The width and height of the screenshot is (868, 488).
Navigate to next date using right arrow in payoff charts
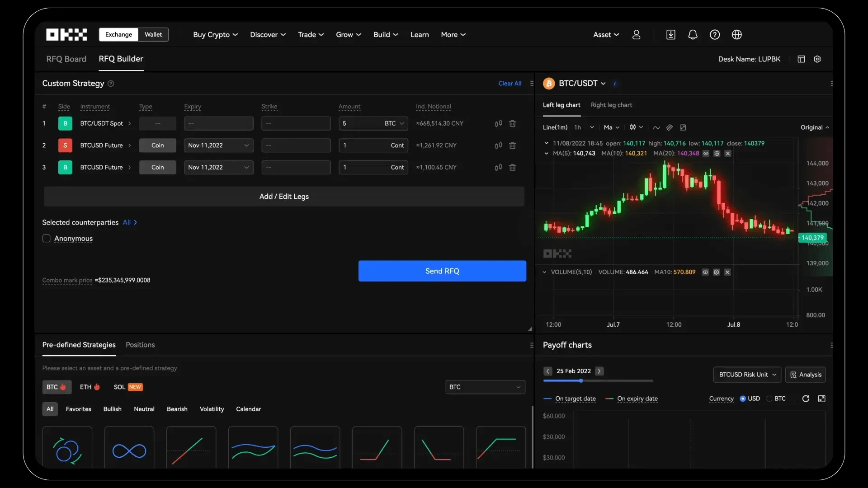pyautogui.click(x=598, y=371)
